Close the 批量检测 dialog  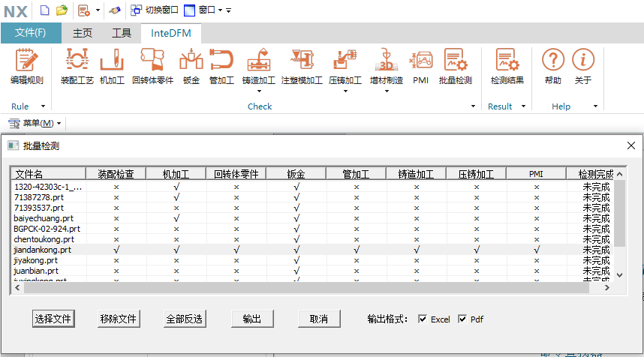click(x=631, y=145)
